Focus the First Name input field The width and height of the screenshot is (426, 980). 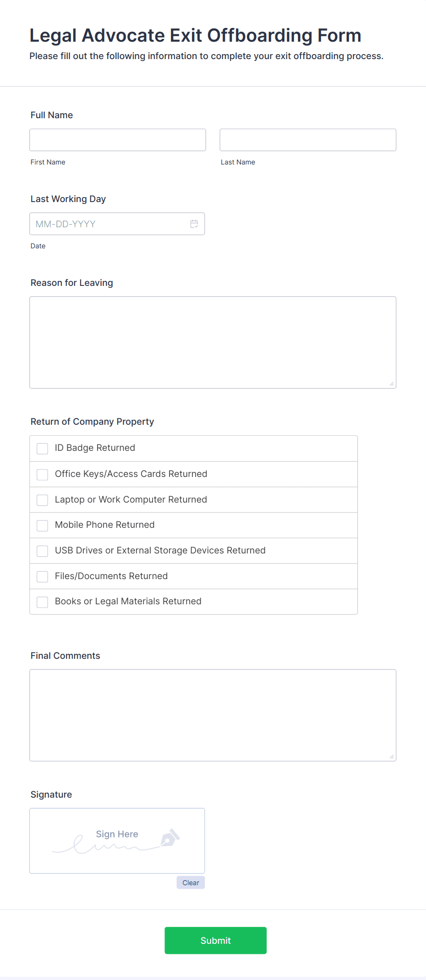(x=118, y=140)
